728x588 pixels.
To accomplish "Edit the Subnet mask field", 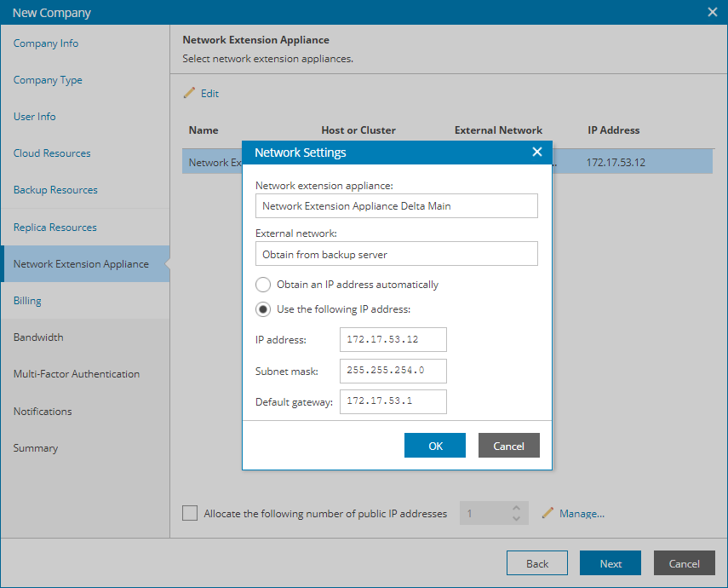I will (393, 371).
